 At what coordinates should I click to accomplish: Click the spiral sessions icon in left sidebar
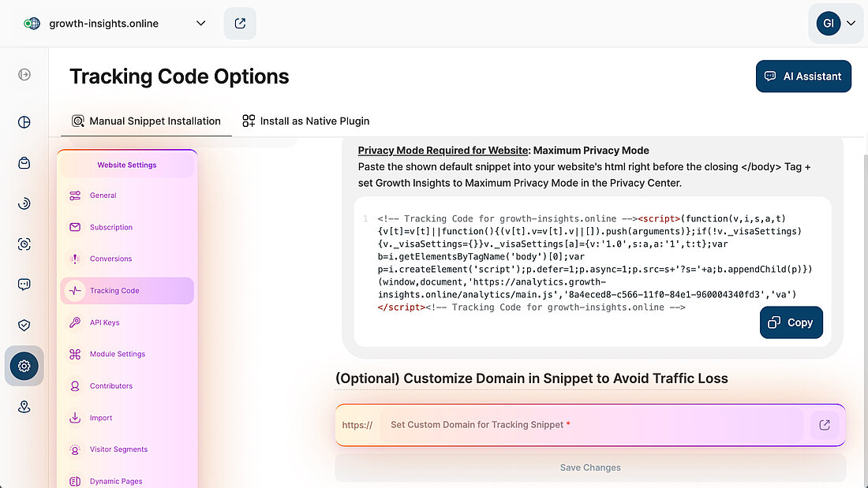pos(24,203)
